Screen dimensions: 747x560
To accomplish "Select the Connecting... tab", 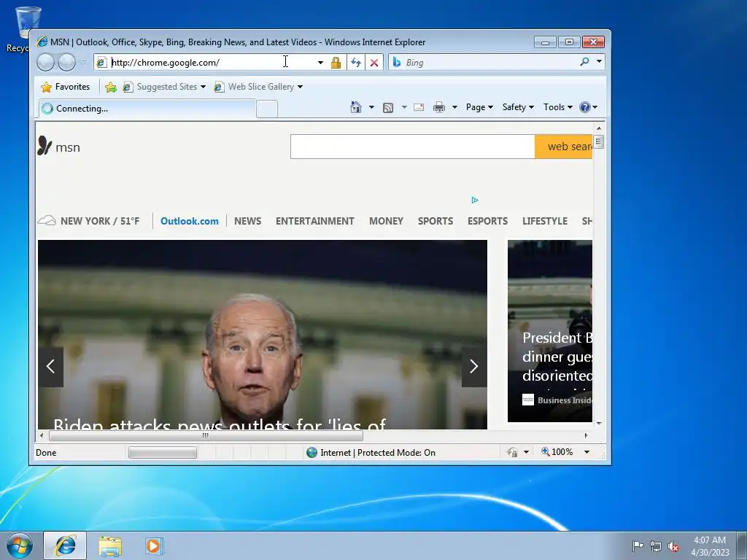I will 147,109.
